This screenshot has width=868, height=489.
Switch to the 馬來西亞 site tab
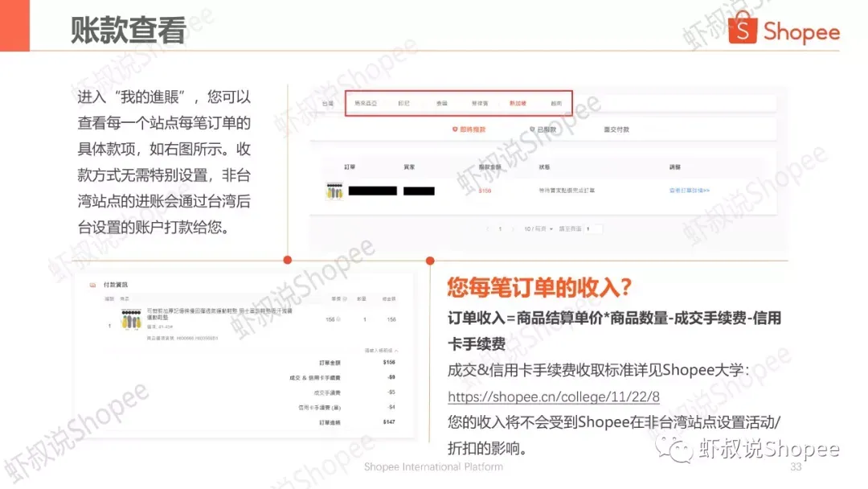tap(366, 104)
